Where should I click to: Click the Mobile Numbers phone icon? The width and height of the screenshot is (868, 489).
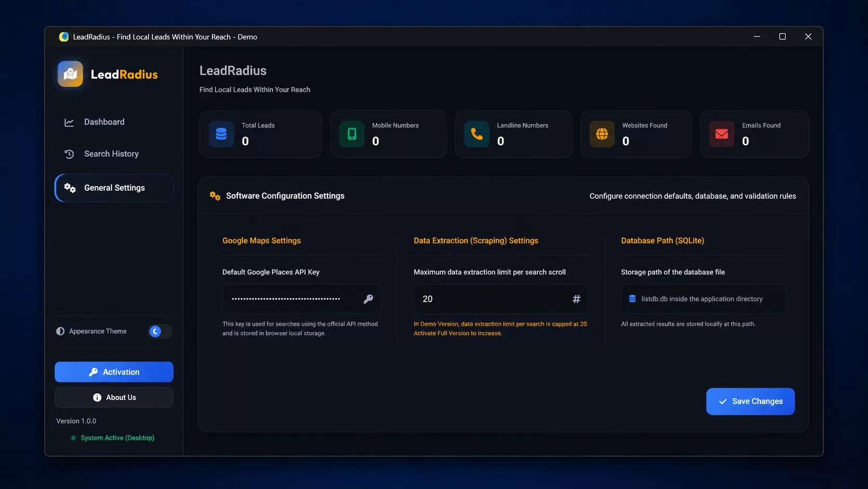(x=351, y=134)
